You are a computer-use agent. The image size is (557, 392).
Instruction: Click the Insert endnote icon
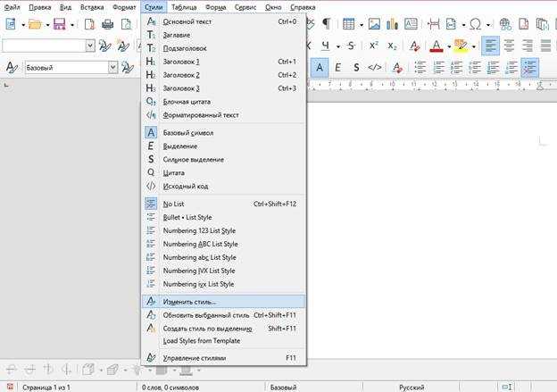(x=543, y=24)
